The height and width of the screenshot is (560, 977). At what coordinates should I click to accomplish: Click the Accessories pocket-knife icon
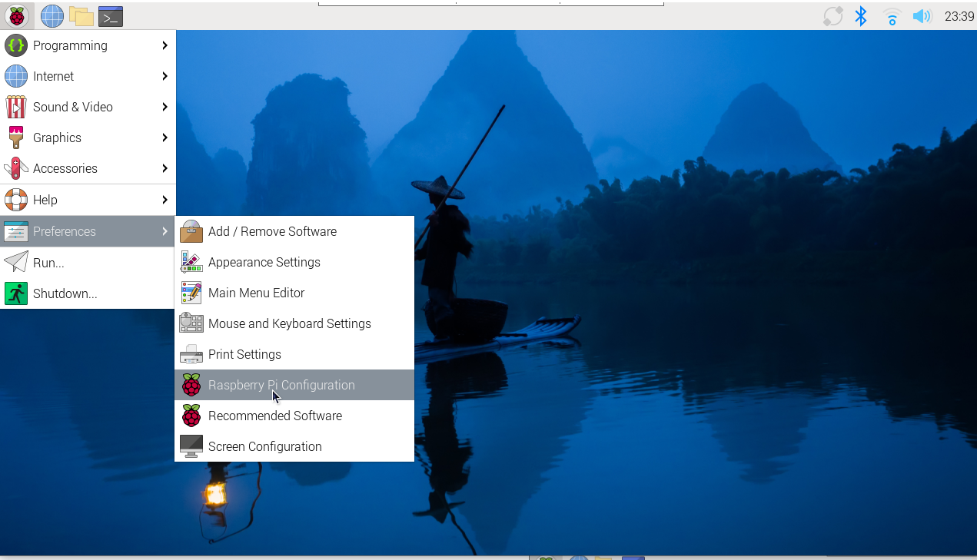point(16,168)
